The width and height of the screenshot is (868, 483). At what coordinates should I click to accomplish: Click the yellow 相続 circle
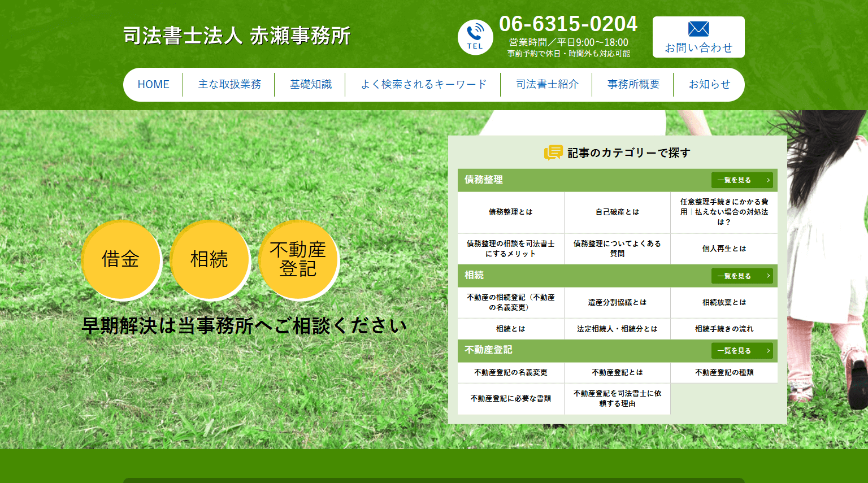pyautogui.click(x=210, y=260)
